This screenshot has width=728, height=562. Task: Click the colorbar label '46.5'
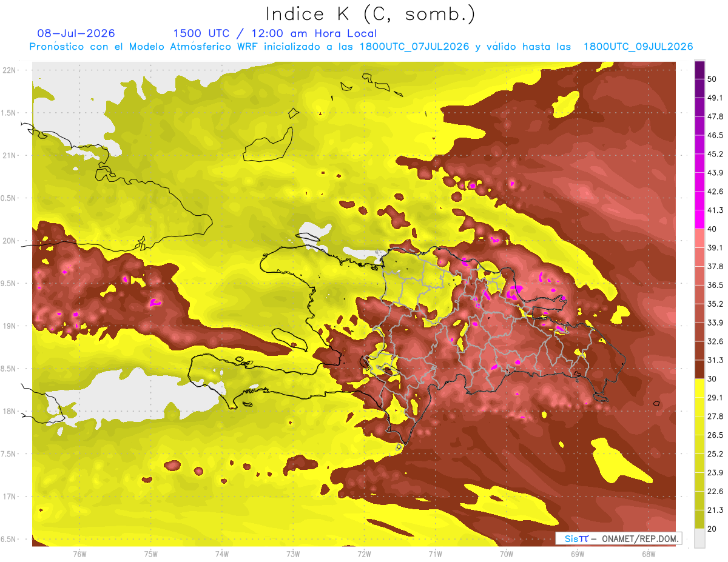715,135
